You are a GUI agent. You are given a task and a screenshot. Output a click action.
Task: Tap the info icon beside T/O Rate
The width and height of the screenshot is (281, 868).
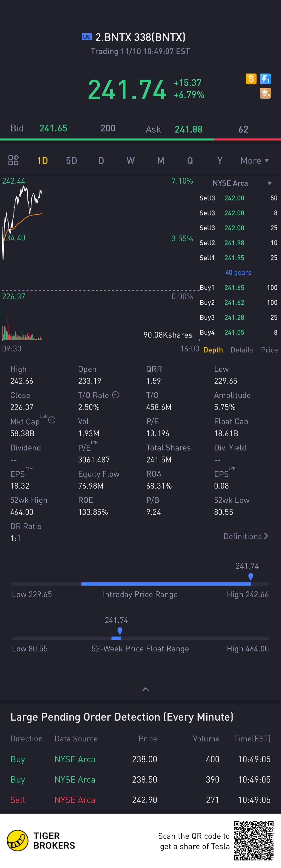click(x=116, y=395)
